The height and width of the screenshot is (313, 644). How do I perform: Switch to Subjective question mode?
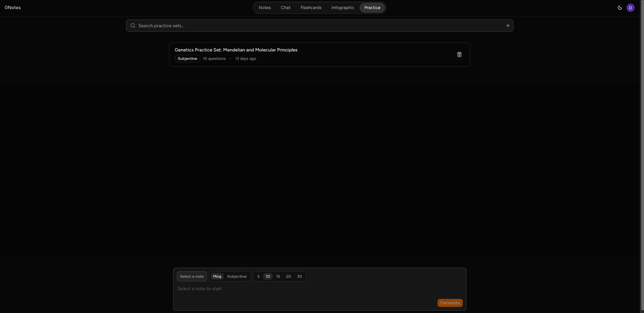click(237, 276)
